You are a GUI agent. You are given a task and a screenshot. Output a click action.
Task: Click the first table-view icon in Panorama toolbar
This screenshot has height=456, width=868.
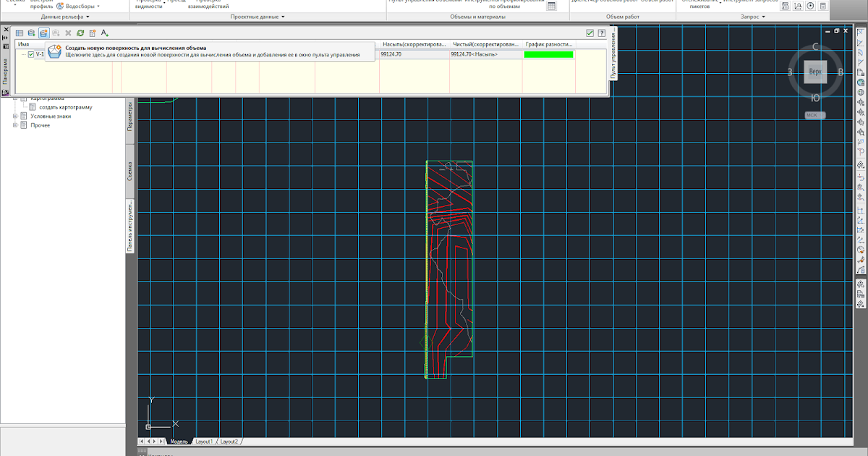click(20, 33)
